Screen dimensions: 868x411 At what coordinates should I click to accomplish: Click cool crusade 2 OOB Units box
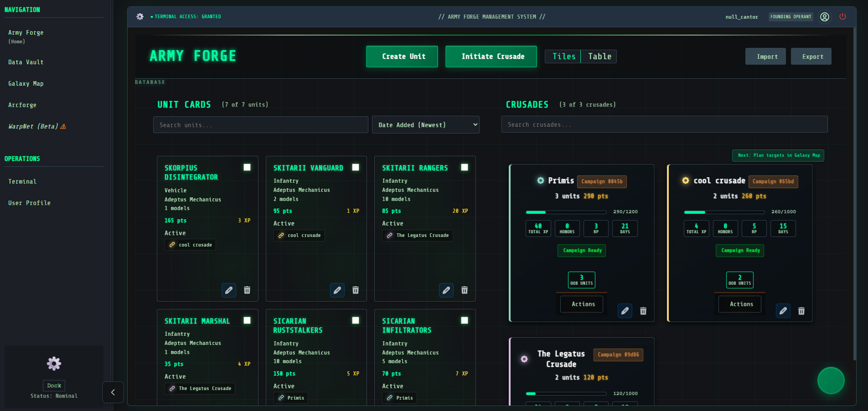coord(740,280)
